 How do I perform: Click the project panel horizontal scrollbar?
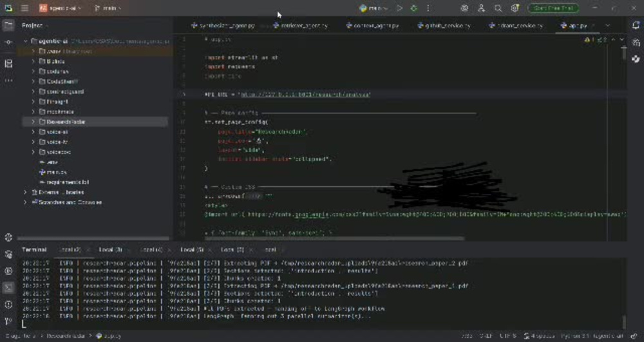(93, 238)
